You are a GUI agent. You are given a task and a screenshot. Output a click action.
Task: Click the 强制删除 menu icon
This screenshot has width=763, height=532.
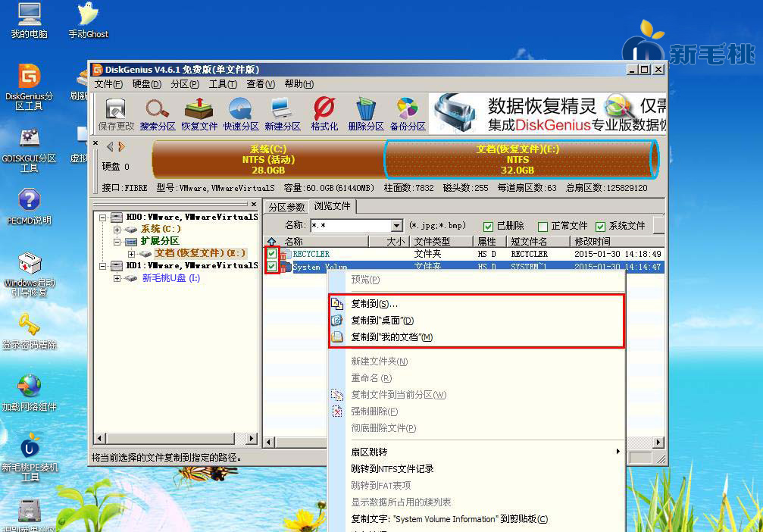(x=337, y=412)
